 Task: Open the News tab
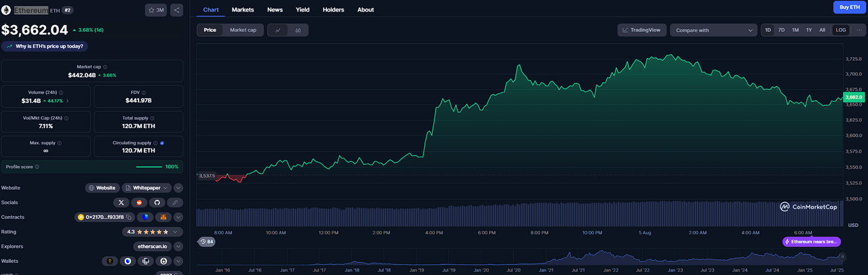tap(275, 9)
